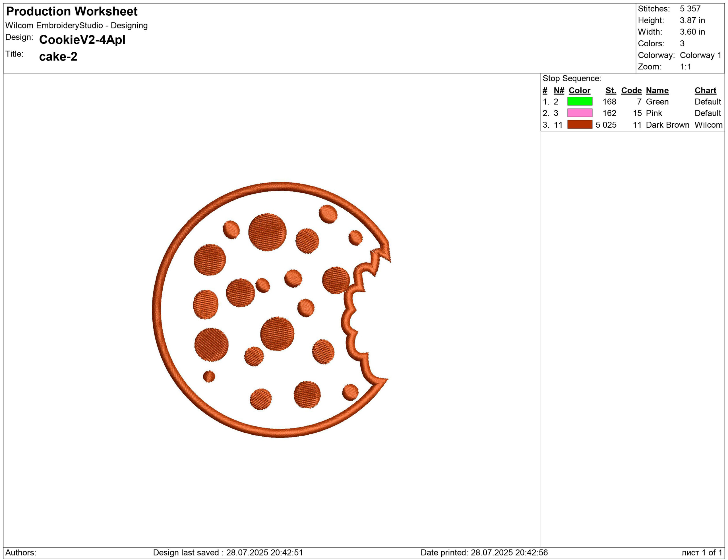Screen dimensions: 728x560
Task: Click the N# column header
Action: 559,91
